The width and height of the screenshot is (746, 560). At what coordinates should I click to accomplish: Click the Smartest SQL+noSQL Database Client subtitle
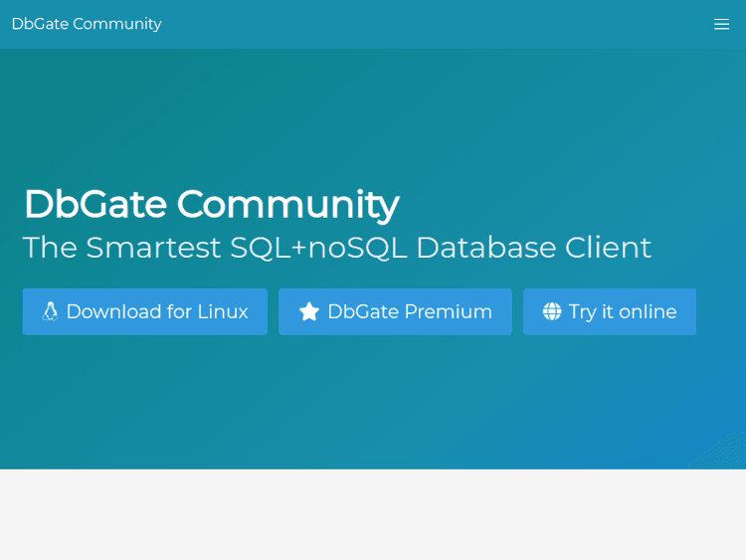coord(336,247)
